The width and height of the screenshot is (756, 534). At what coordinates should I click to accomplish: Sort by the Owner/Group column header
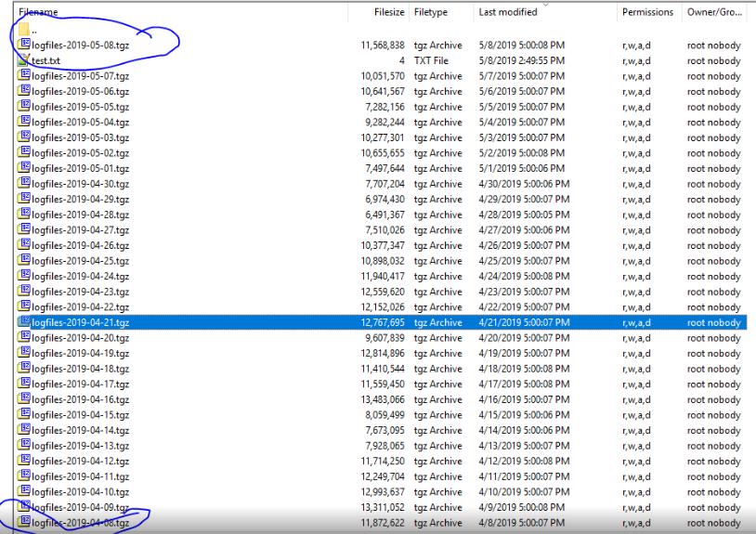(714, 12)
